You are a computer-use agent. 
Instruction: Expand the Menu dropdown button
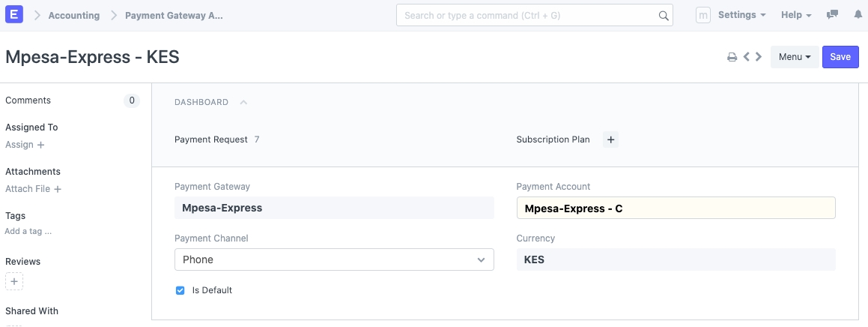(x=795, y=57)
